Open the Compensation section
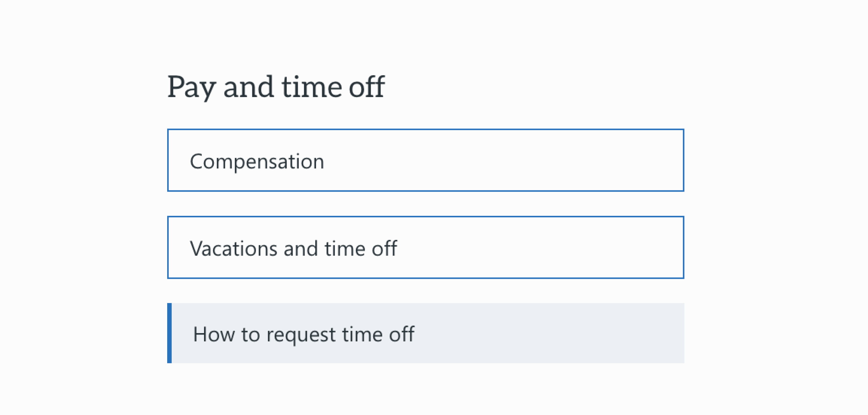This screenshot has width=868, height=415. pyautogui.click(x=425, y=160)
